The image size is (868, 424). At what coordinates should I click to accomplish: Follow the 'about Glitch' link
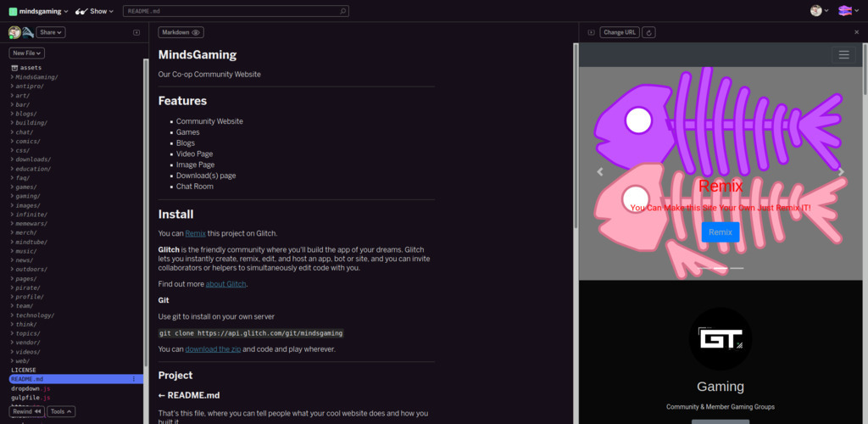(x=225, y=284)
